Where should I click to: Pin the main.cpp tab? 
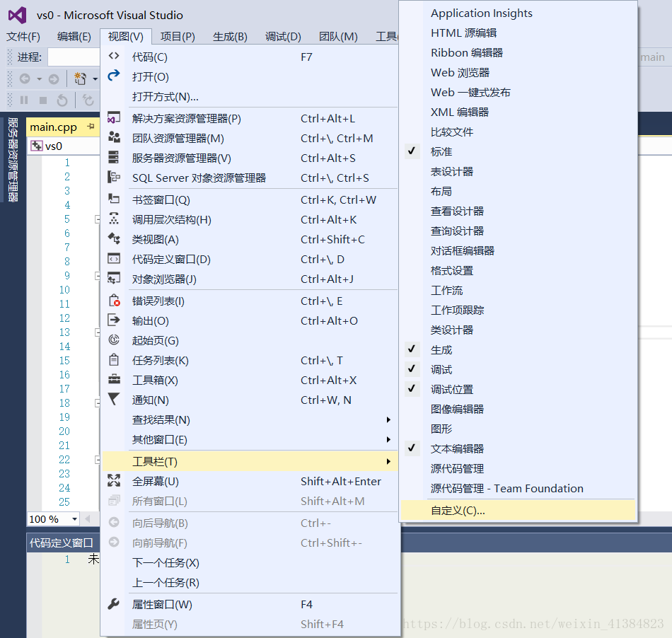click(91, 127)
